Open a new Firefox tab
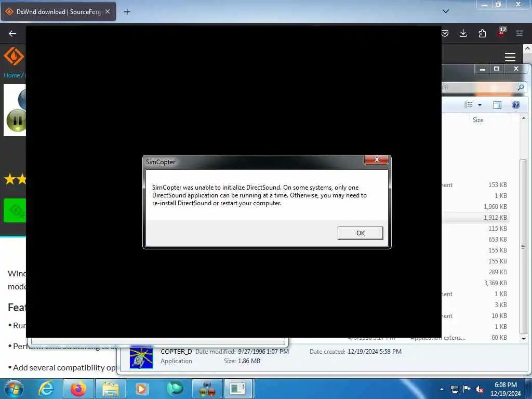Image resolution: width=532 pixels, height=399 pixels. point(127,12)
